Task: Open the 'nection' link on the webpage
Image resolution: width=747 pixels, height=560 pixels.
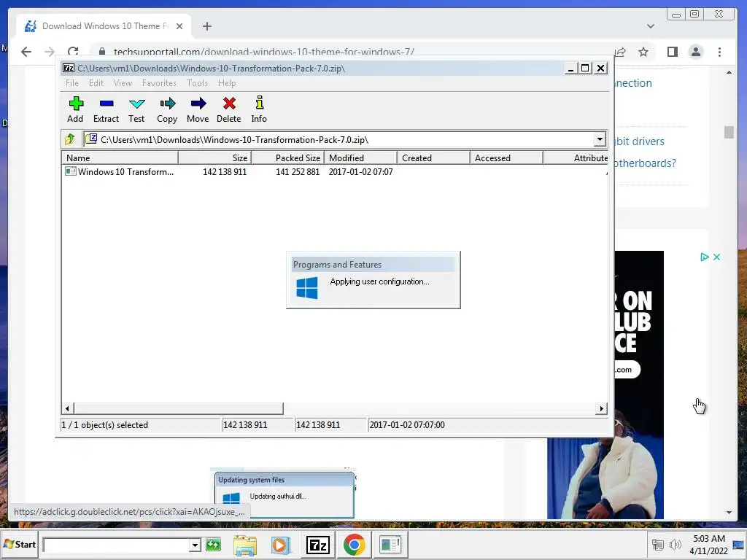Action: 633,83
